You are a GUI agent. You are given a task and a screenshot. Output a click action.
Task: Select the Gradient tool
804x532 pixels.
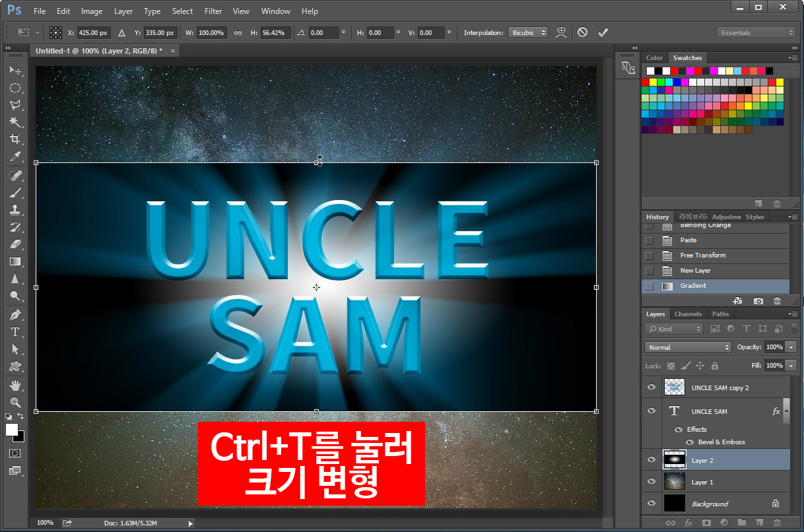(x=16, y=261)
